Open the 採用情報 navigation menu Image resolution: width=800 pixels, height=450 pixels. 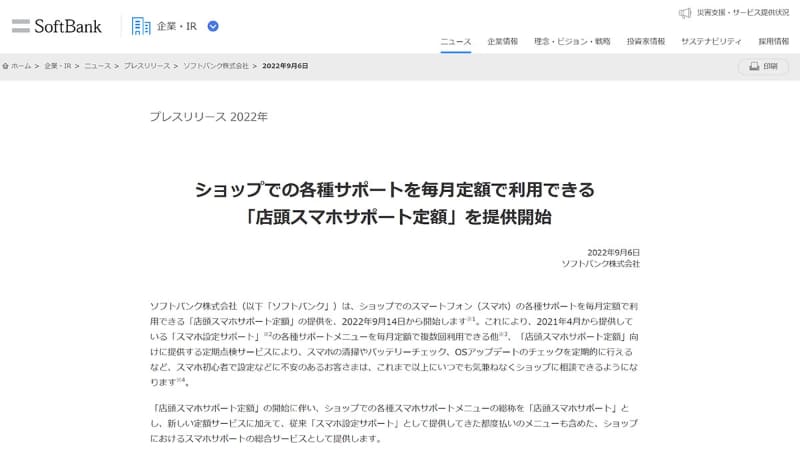(x=773, y=41)
